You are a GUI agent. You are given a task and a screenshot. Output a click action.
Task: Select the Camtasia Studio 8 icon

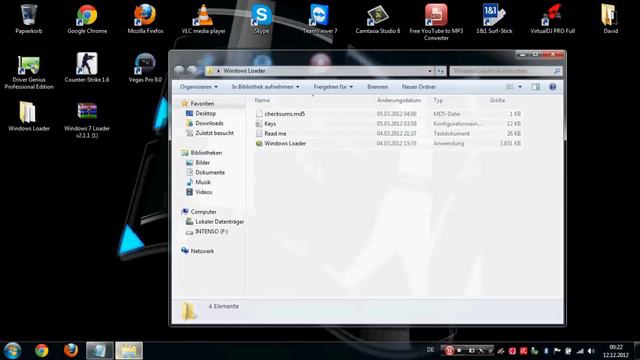click(378, 19)
